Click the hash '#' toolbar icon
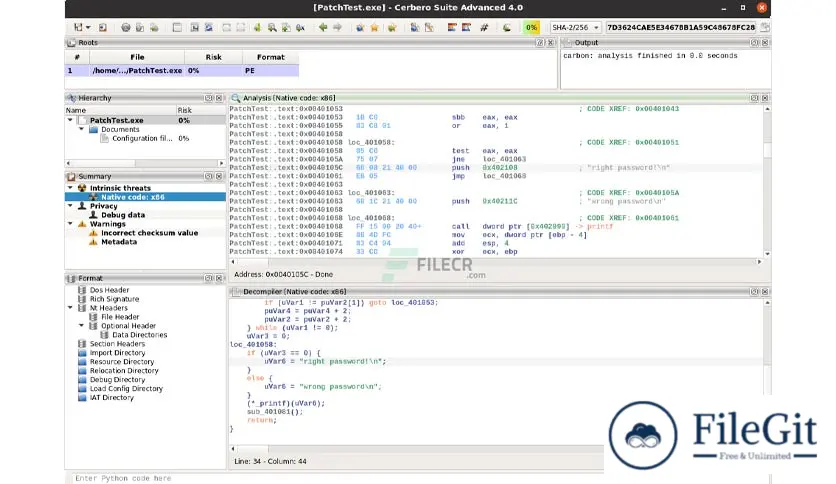Viewport: 836px width, 484px height. pos(484,27)
